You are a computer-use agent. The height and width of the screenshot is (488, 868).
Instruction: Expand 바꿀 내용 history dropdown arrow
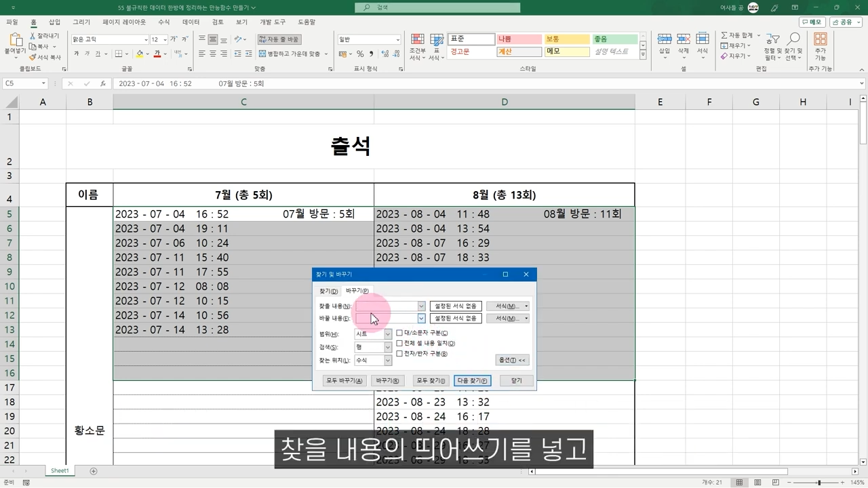(x=421, y=318)
